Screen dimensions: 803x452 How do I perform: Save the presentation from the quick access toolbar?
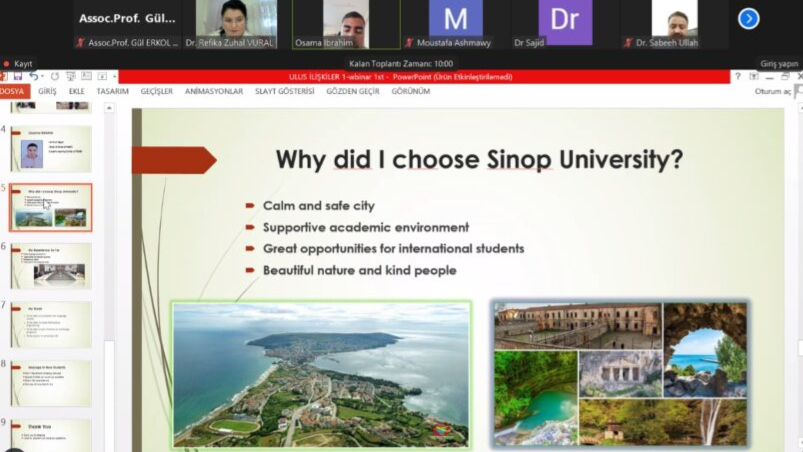click(x=18, y=77)
